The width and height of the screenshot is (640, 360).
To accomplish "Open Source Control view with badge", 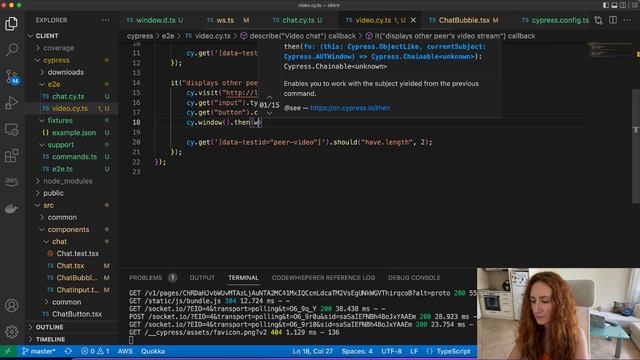I will point(11,76).
